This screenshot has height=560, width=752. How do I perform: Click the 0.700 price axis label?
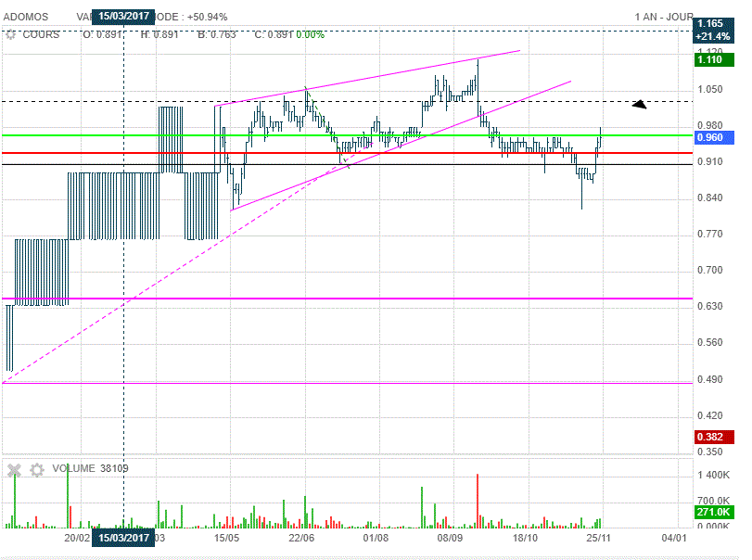pyautogui.click(x=709, y=270)
